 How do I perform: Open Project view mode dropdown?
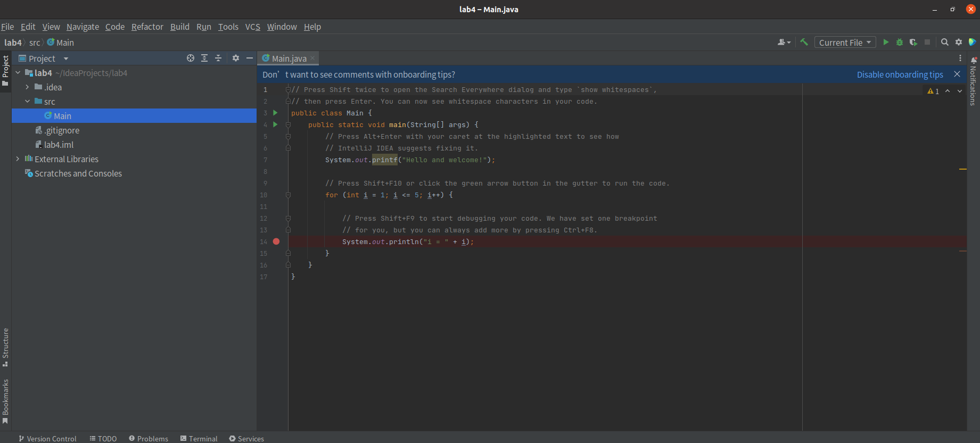66,58
